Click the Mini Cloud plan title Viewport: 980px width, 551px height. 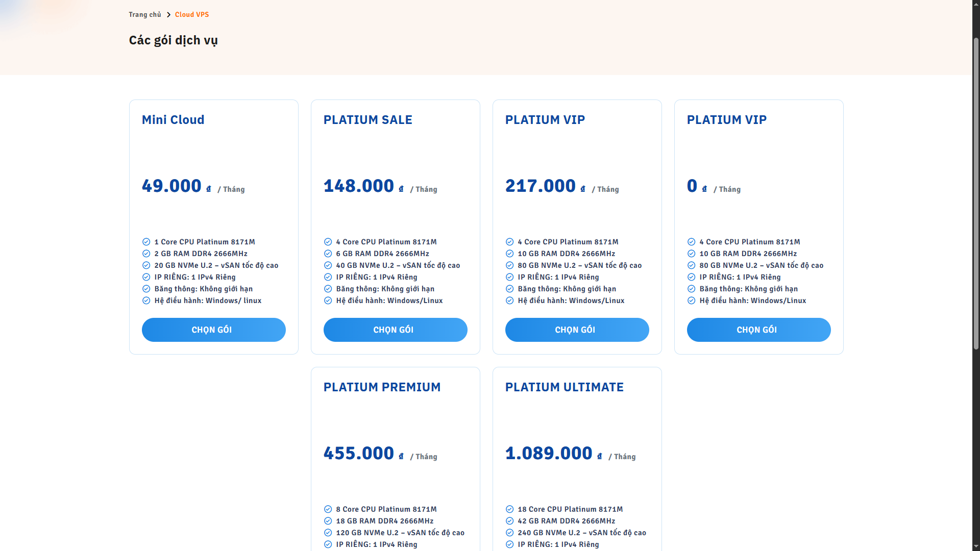pos(173,120)
